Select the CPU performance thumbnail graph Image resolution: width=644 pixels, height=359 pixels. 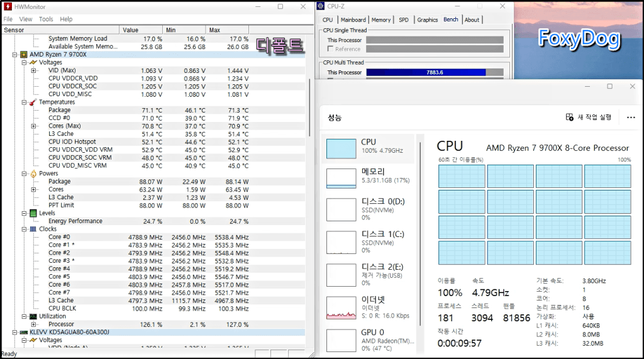(341, 148)
